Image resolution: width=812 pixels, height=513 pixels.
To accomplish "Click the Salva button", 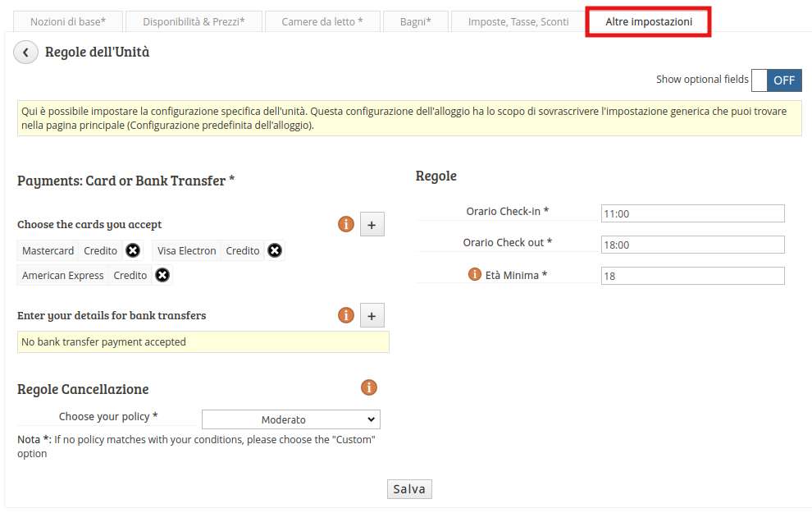I will click(x=409, y=488).
